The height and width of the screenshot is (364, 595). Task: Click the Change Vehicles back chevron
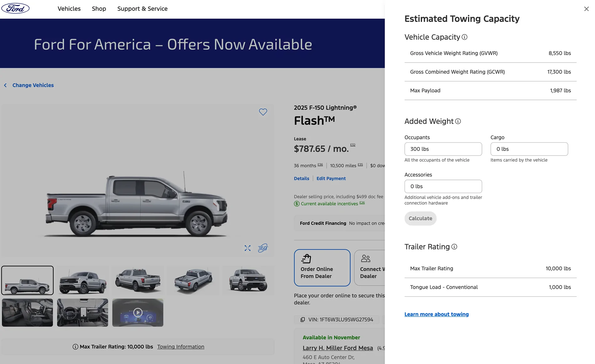(5, 85)
